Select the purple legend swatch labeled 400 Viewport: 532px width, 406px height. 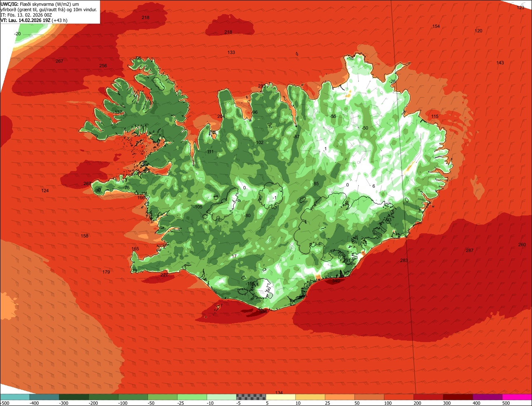pos(488,397)
